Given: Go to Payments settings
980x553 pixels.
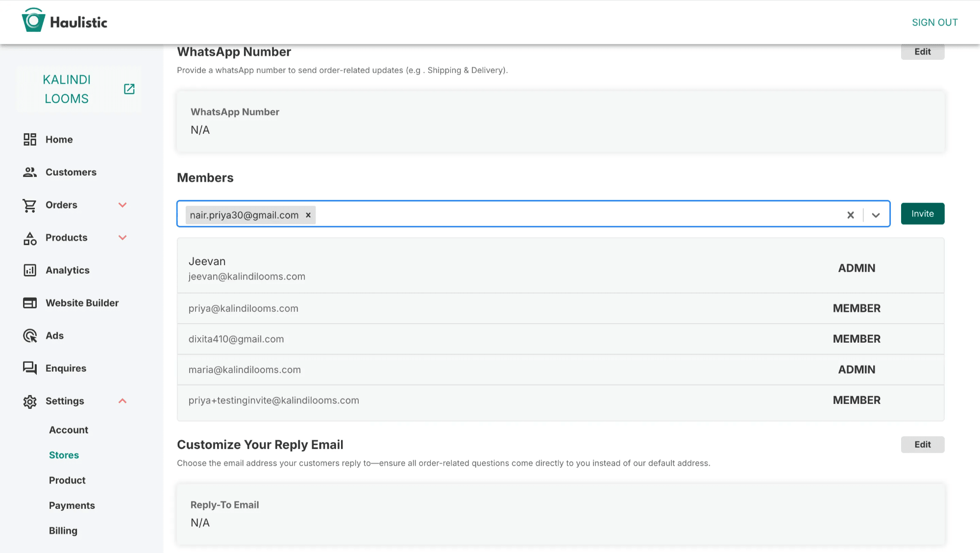Looking at the screenshot, I should tap(72, 505).
